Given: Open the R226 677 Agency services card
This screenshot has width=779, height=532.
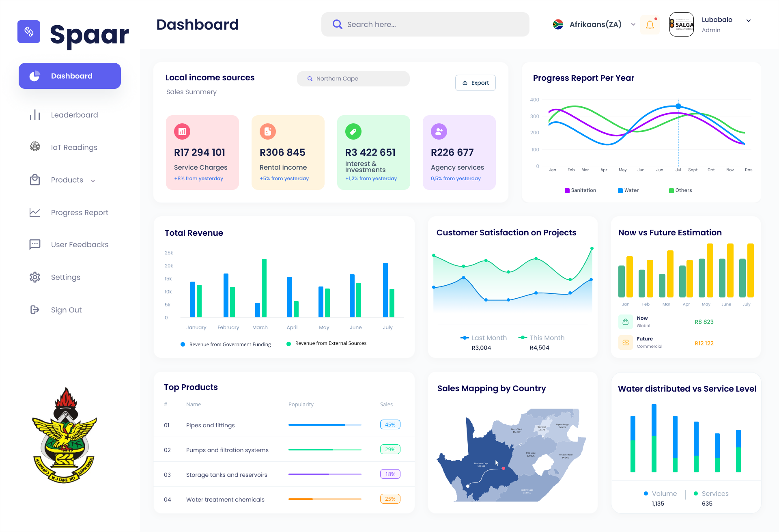Looking at the screenshot, I should [459, 153].
